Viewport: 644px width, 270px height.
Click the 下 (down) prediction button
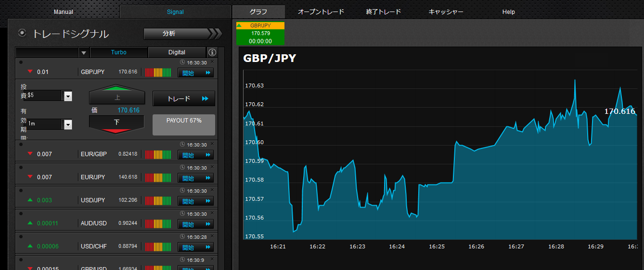pos(117,124)
